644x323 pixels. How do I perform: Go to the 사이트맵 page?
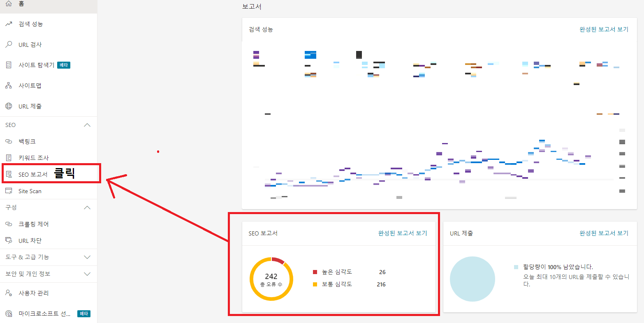(49, 85)
